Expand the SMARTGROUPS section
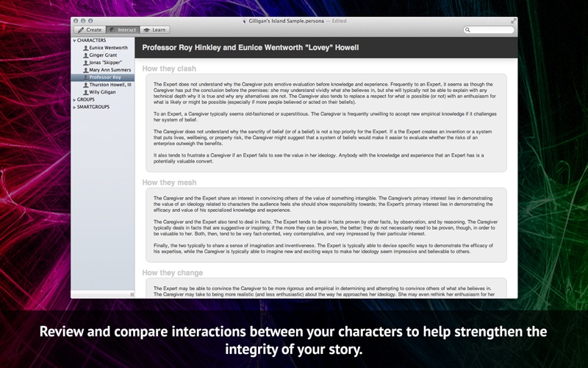The width and height of the screenshot is (588, 368). (x=74, y=107)
